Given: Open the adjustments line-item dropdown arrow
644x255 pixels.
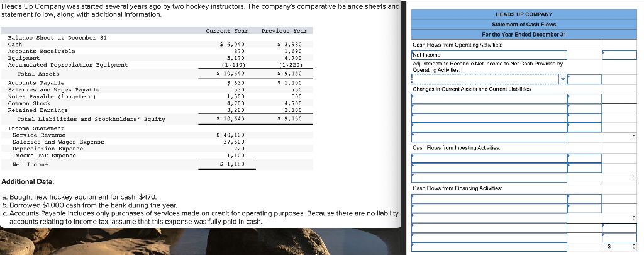Looking at the screenshot, I should [563, 79].
